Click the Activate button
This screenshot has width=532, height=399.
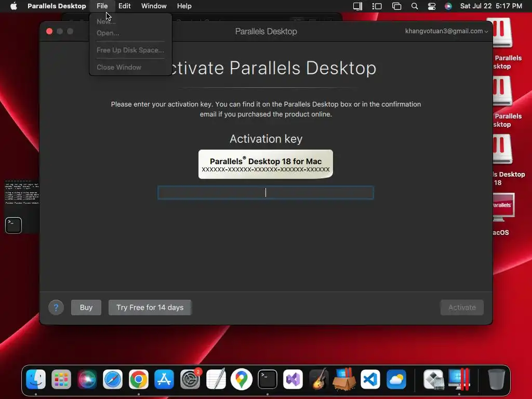pyautogui.click(x=462, y=308)
